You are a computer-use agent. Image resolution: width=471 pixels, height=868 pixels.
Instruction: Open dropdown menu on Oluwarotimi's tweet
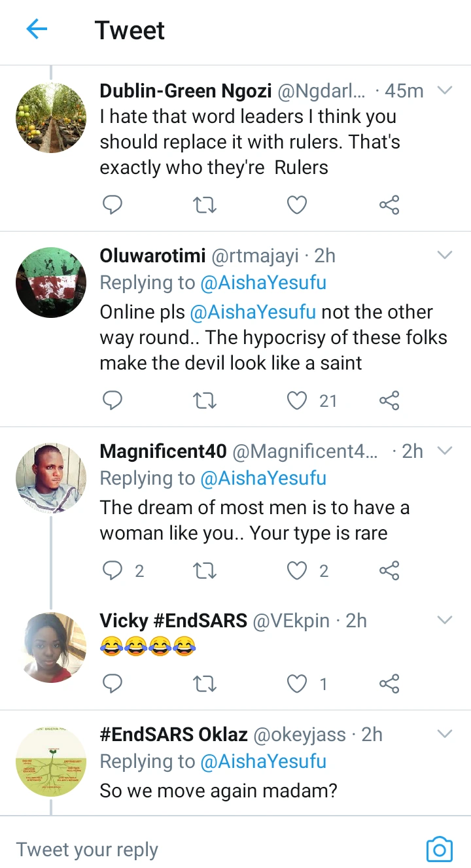click(445, 255)
